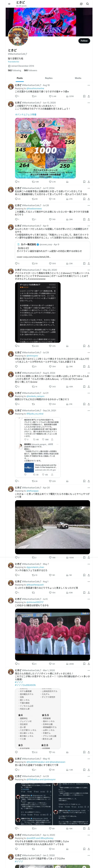Image resolution: width=98 pixels, height=868 pixels.
Task: Go back using the header back arrow
Action: (9, 4)
